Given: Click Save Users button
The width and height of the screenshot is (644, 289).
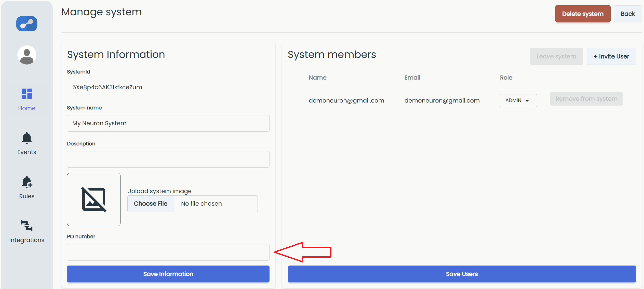Looking at the screenshot, I should click(x=462, y=274).
